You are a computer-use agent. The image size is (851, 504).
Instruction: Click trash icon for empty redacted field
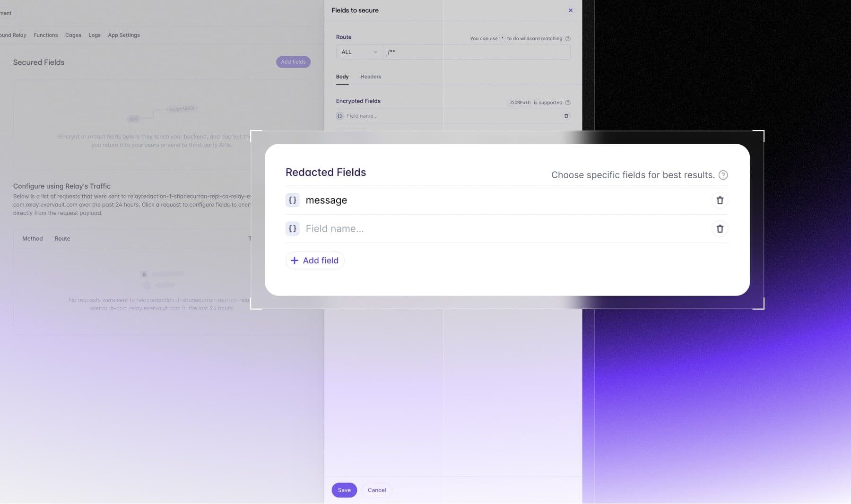click(720, 229)
